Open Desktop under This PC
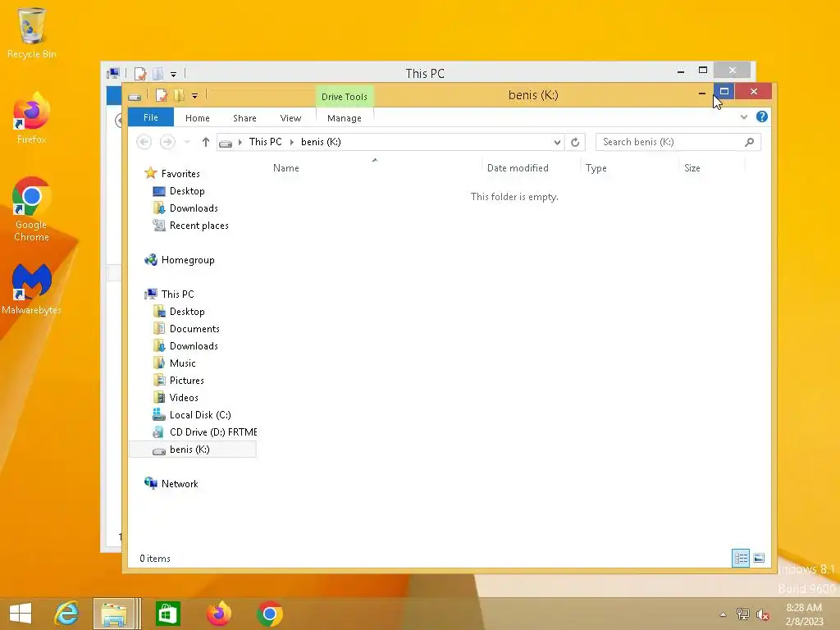The image size is (840, 630). [x=187, y=312]
